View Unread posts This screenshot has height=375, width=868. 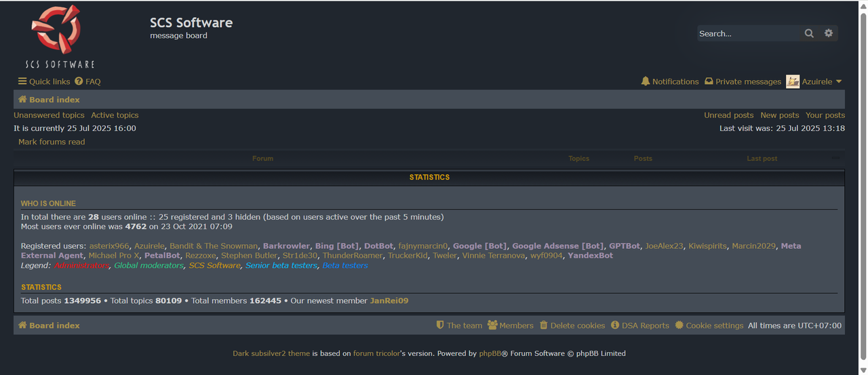728,115
